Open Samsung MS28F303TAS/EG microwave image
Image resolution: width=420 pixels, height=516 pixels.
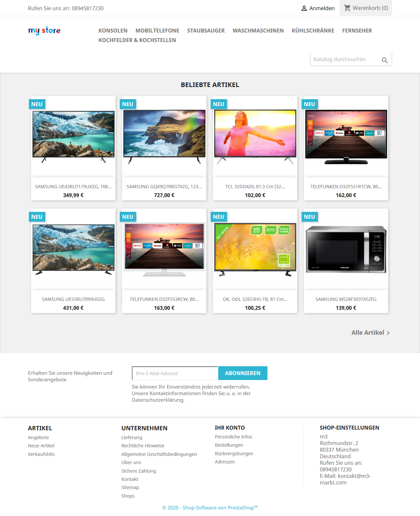coord(346,249)
